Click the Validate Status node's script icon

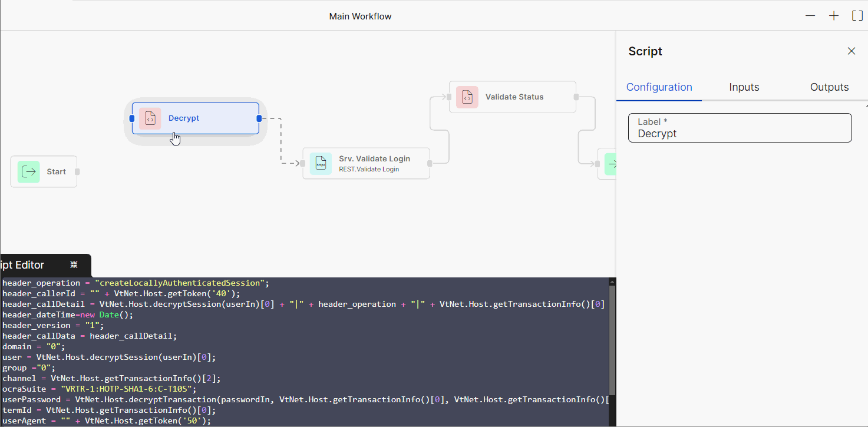pyautogui.click(x=467, y=97)
